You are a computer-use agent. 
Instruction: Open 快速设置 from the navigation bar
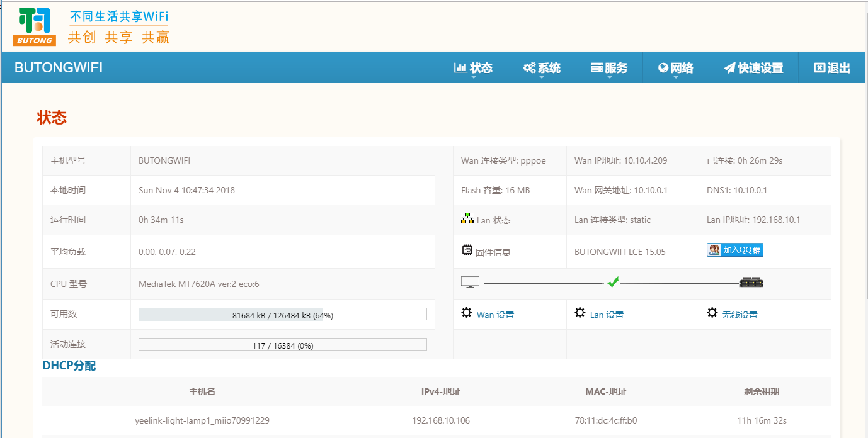(x=753, y=68)
